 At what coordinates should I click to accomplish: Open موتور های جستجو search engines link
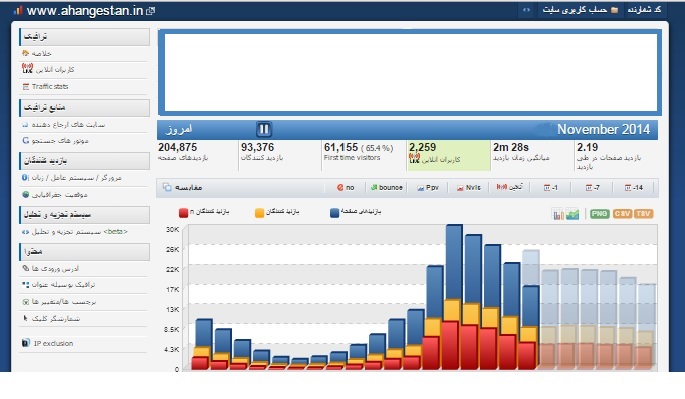click(55, 141)
